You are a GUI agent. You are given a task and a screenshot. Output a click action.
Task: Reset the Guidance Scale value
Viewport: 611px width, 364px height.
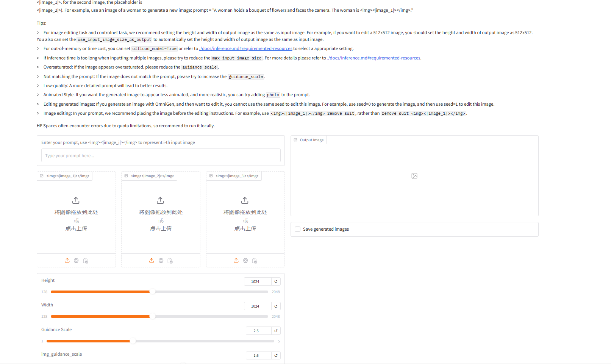coord(276,331)
